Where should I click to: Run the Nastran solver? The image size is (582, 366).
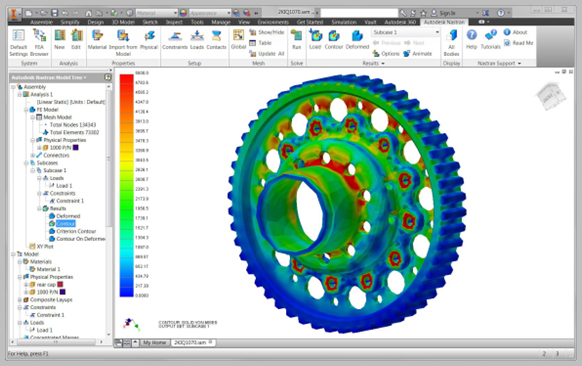296,39
